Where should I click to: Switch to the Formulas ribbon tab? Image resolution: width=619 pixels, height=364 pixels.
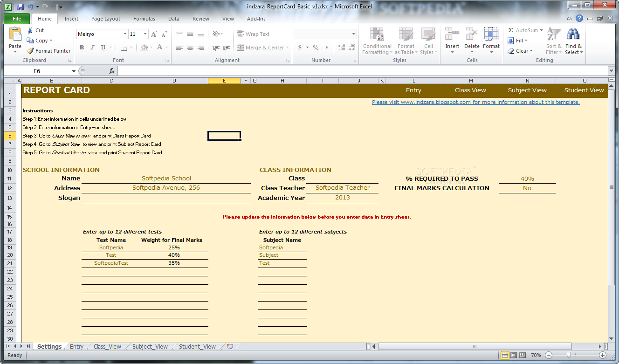(144, 19)
